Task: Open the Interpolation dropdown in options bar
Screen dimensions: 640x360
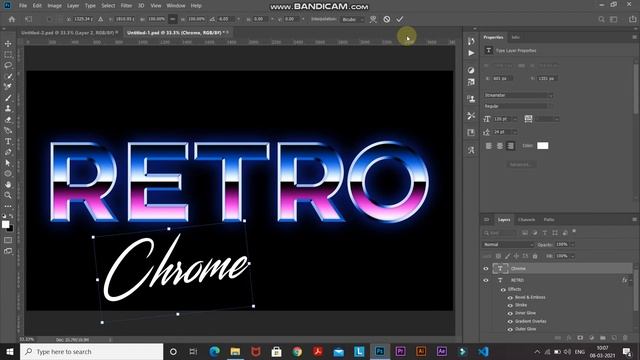Action: (x=353, y=19)
